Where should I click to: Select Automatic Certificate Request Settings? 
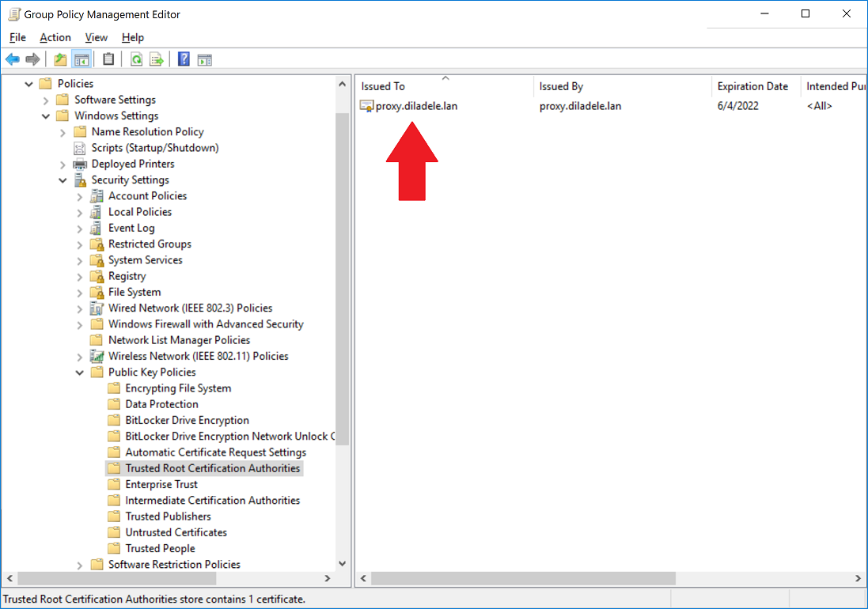click(215, 452)
